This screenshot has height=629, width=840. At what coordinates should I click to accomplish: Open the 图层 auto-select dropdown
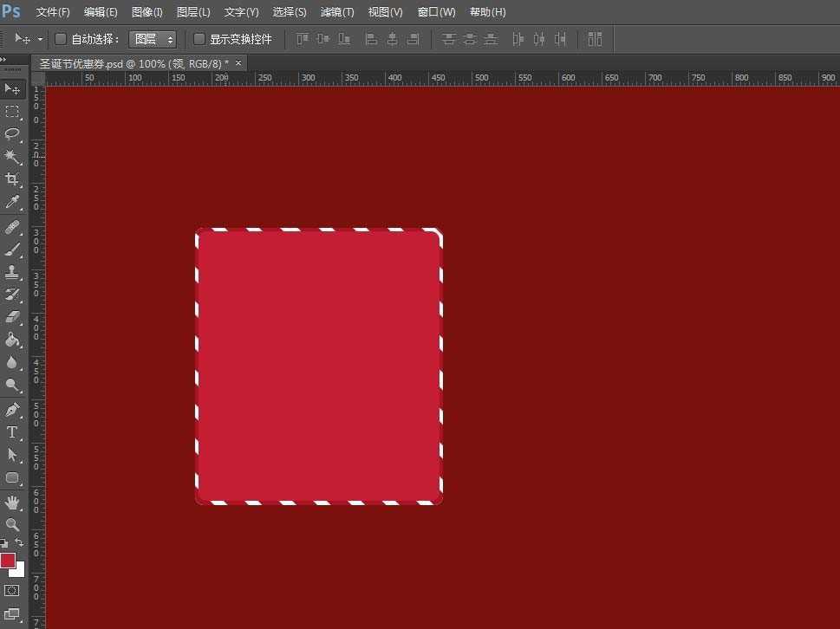[x=153, y=39]
